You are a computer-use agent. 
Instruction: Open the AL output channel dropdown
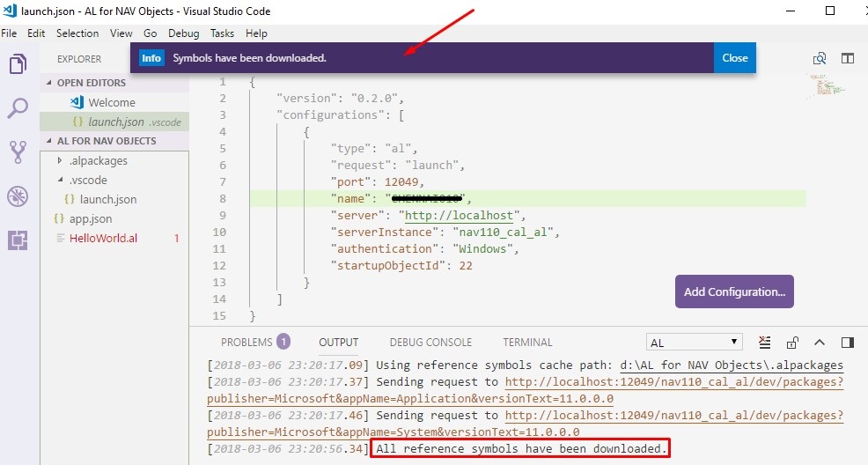(694, 343)
